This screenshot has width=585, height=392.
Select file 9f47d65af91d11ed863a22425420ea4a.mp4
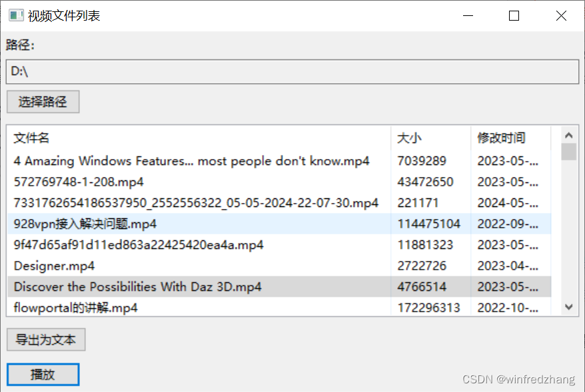click(x=139, y=245)
